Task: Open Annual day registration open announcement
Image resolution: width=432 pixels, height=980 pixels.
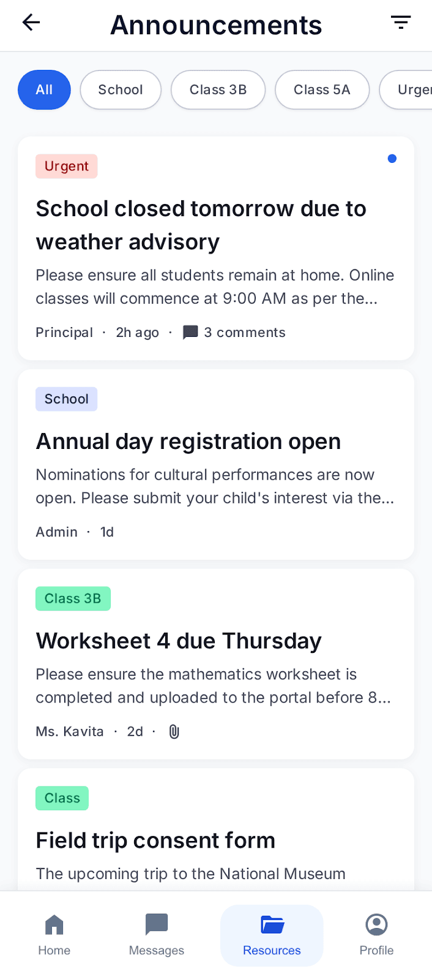Action: [216, 464]
